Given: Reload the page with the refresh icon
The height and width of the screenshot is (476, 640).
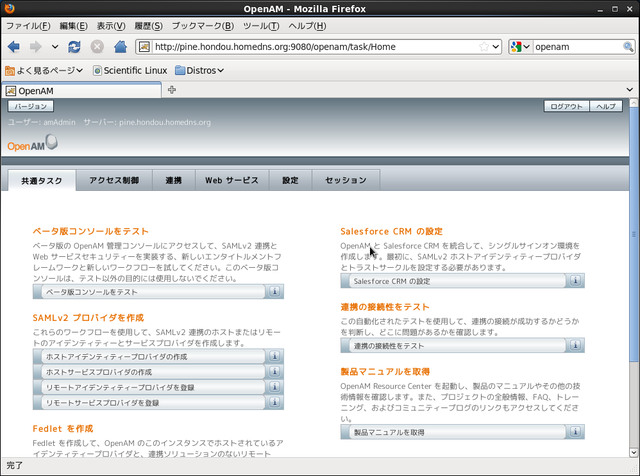Looking at the screenshot, I should [74, 47].
